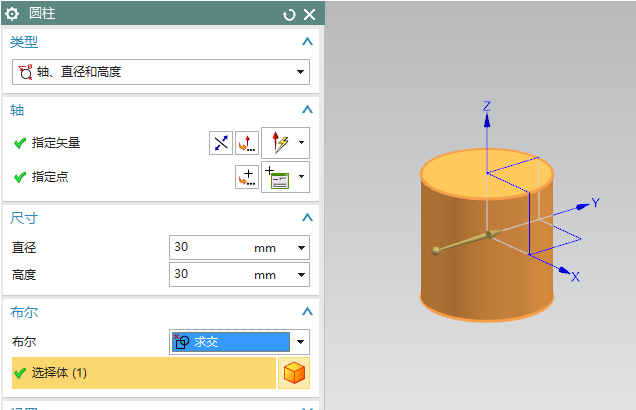Image resolution: width=636 pixels, height=410 pixels.
Task: Click the 高度 value input field
Action: coord(210,273)
